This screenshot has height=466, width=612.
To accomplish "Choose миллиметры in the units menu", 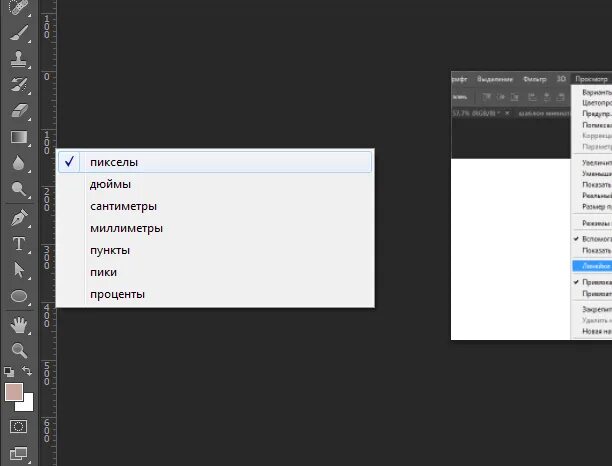I will click(x=215, y=228).
